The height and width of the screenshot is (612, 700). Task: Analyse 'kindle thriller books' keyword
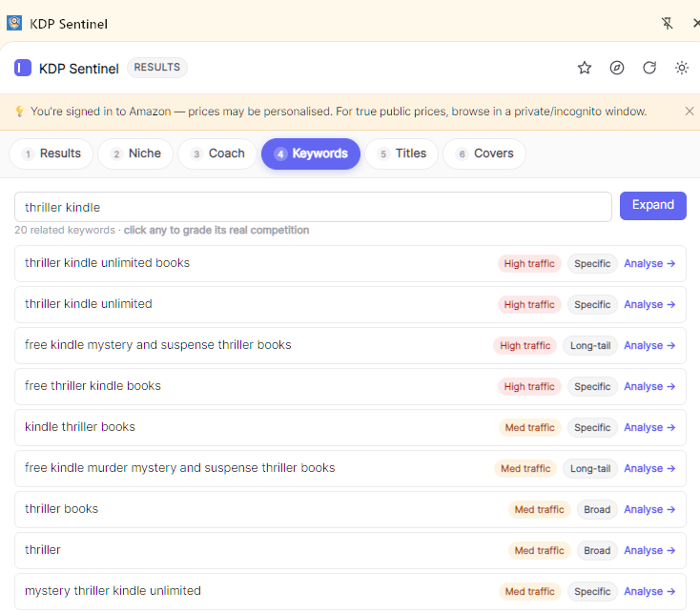tap(649, 428)
